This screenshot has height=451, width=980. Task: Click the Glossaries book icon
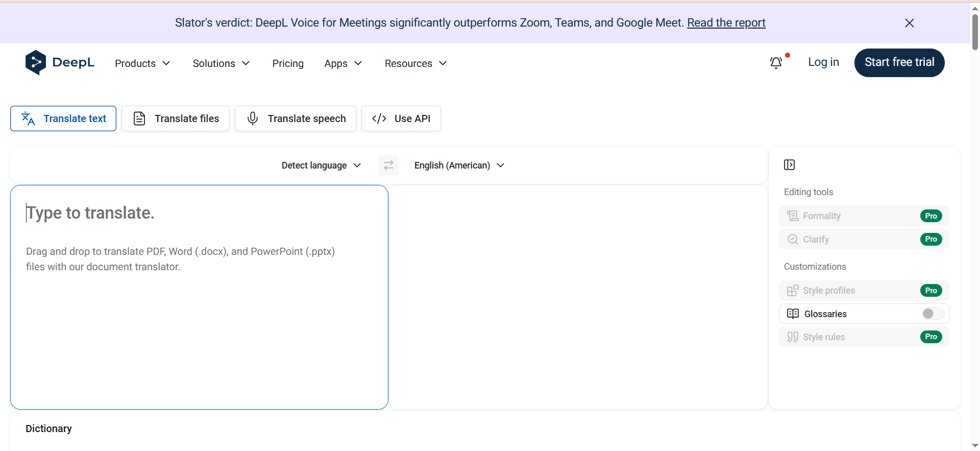[793, 314]
